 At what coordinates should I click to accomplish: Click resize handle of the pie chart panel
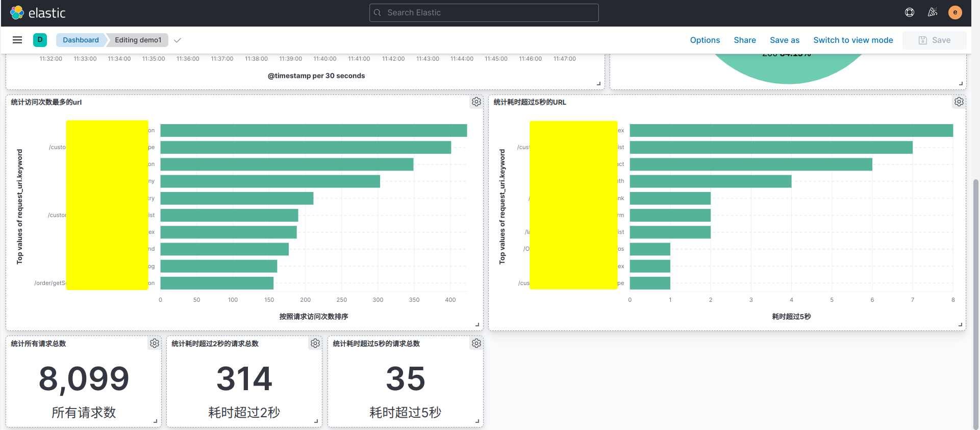(961, 83)
